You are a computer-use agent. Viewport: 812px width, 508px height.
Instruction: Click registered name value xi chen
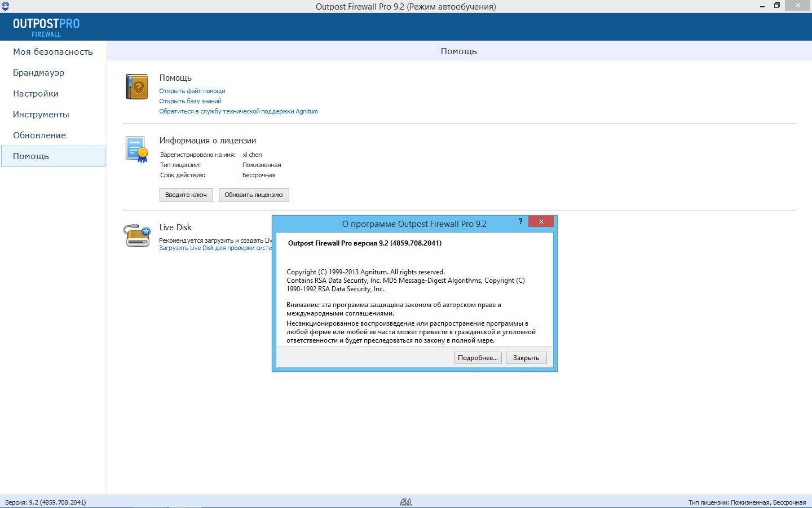click(252, 155)
